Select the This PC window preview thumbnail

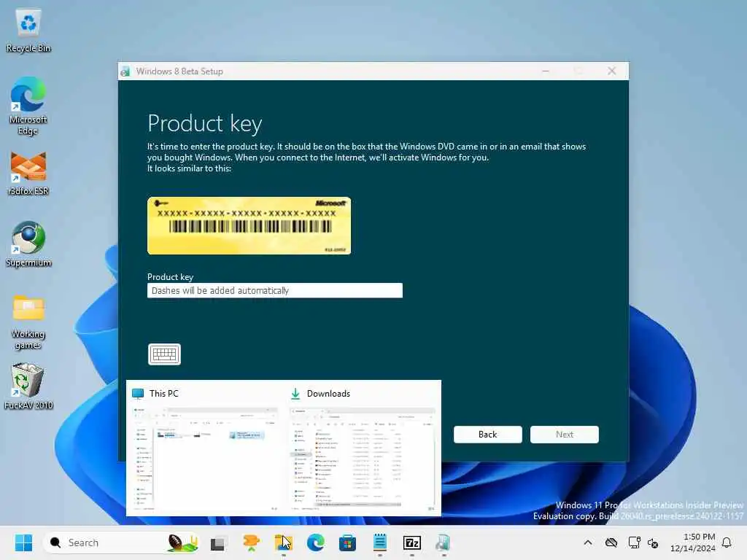coord(205,458)
